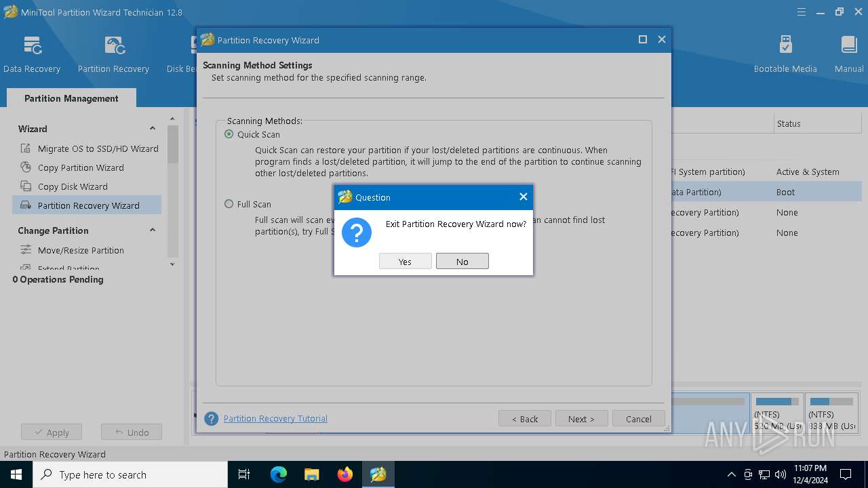Close the Question dialog with X
This screenshot has width=868, height=488.
click(523, 197)
